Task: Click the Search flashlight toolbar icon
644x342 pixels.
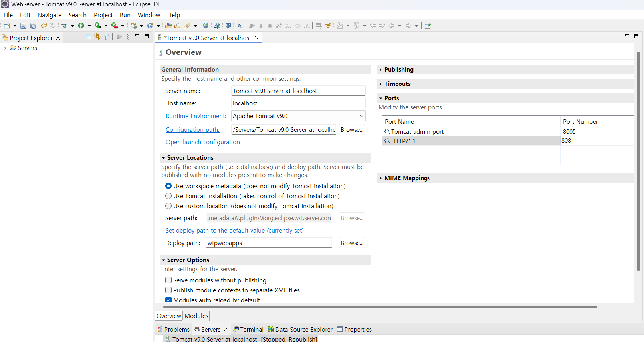Action: pos(187,26)
